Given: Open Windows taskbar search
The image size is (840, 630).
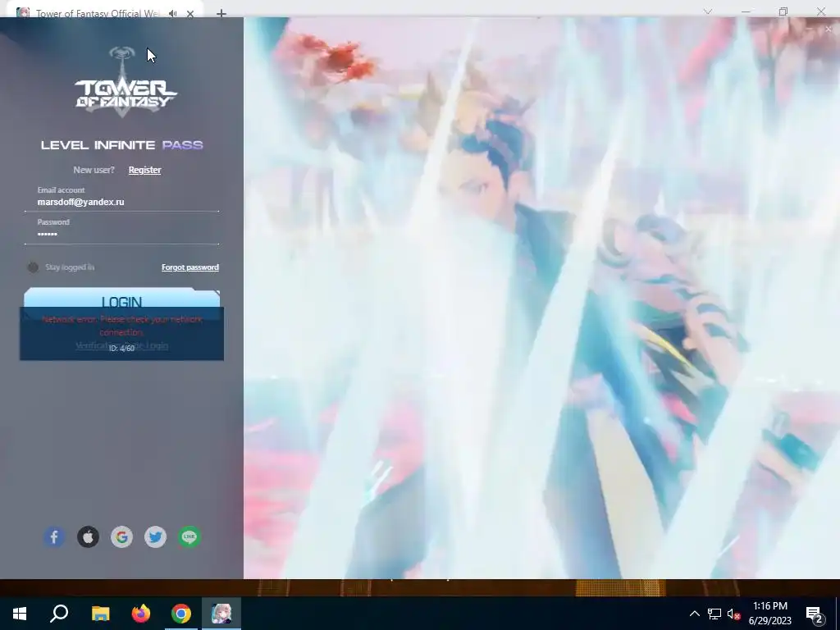Looking at the screenshot, I should [59, 614].
